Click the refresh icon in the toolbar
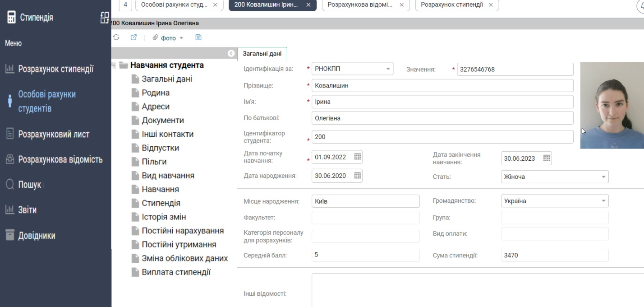This screenshot has height=307, width=644. [x=116, y=37]
